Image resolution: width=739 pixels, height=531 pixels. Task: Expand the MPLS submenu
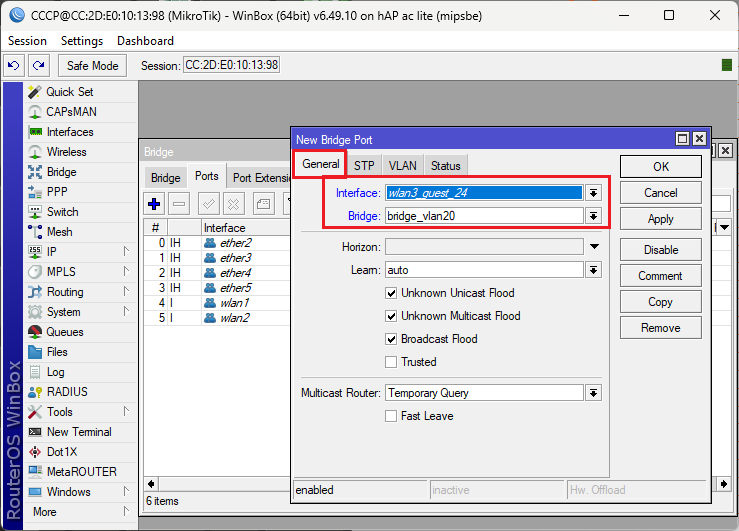pyautogui.click(x=126, y=272)
